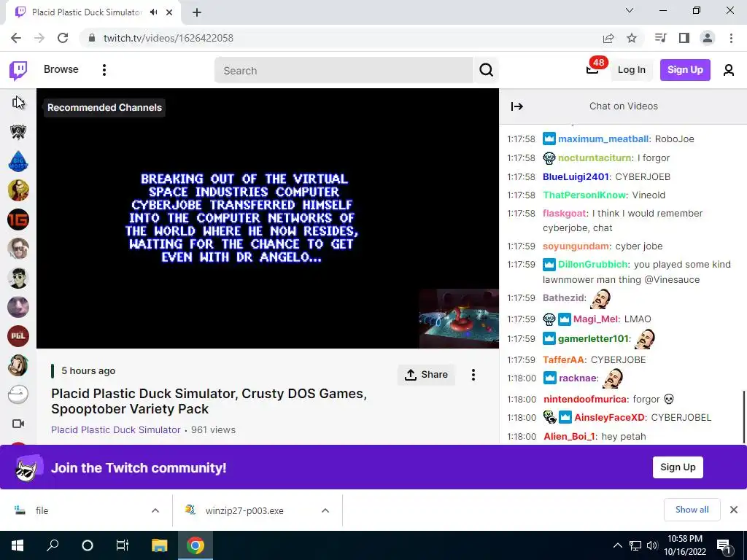The width and height of the screenshot is (747, 560).
Task: Open the Twitch home logo
Action: pyautogui.click(x=18, y=70)
